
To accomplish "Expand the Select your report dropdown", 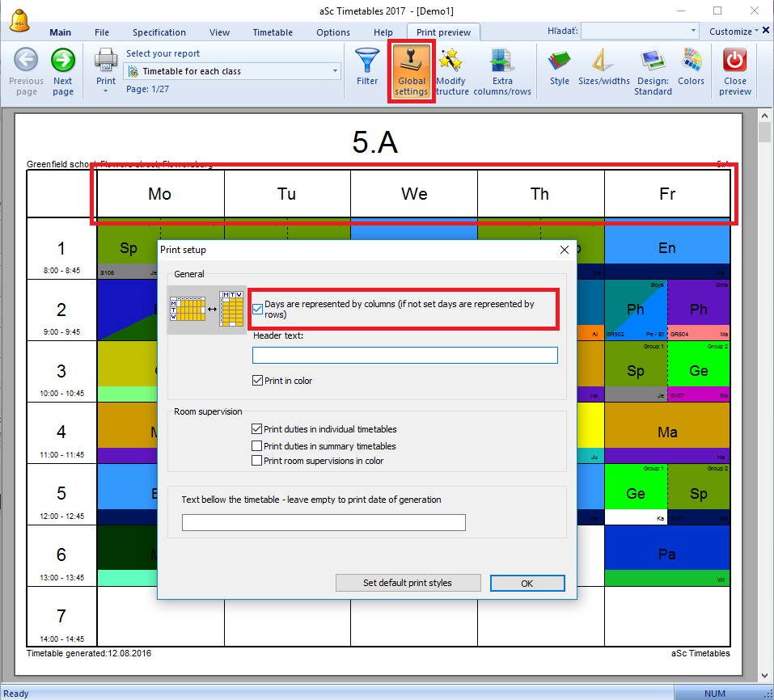I will coord(336,71).
